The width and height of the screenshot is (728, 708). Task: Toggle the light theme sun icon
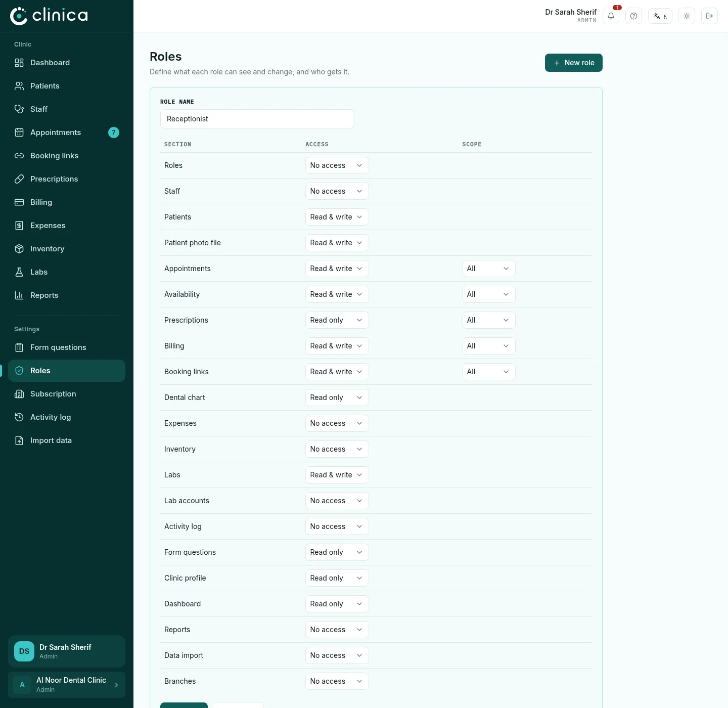pos(687,16)
